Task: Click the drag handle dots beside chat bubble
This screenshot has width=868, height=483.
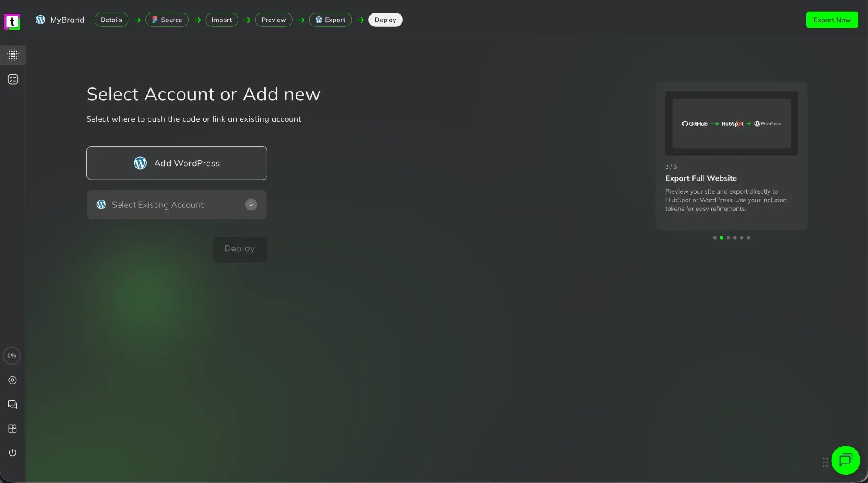Action: tap(825, 462)
